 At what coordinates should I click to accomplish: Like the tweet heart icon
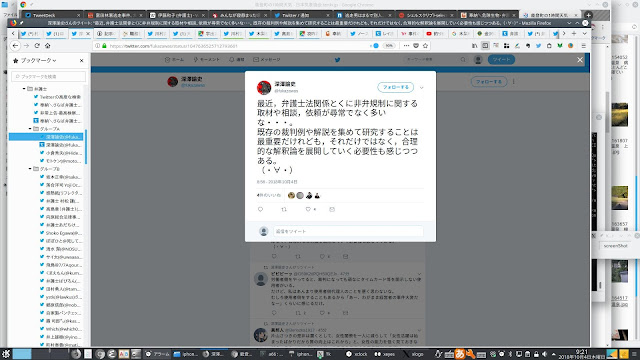[x=308, y=209]
